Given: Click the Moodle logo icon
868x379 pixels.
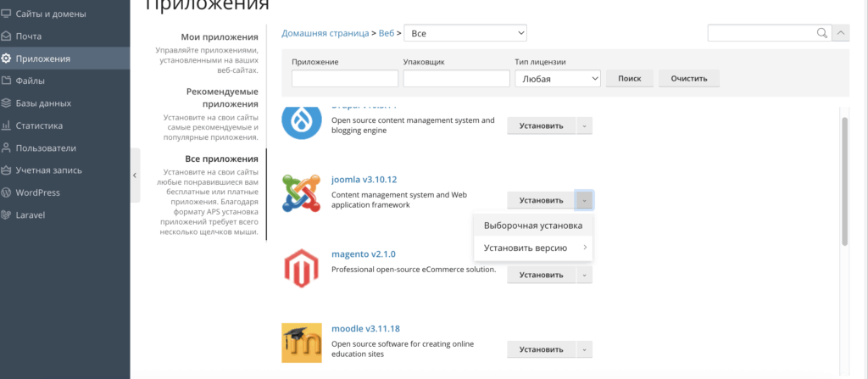Looking at the screenshot, I should [302, 343].
